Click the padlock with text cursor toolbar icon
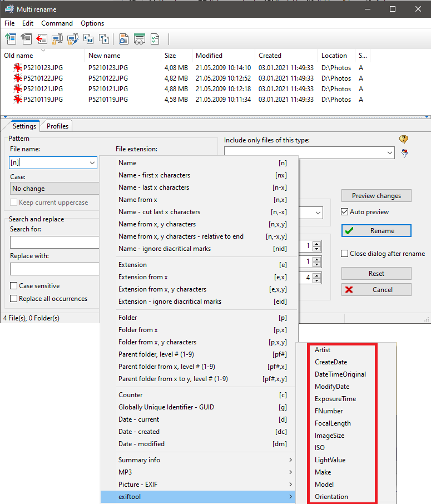Viewport: 431px width, 504px height. [57, 39]
